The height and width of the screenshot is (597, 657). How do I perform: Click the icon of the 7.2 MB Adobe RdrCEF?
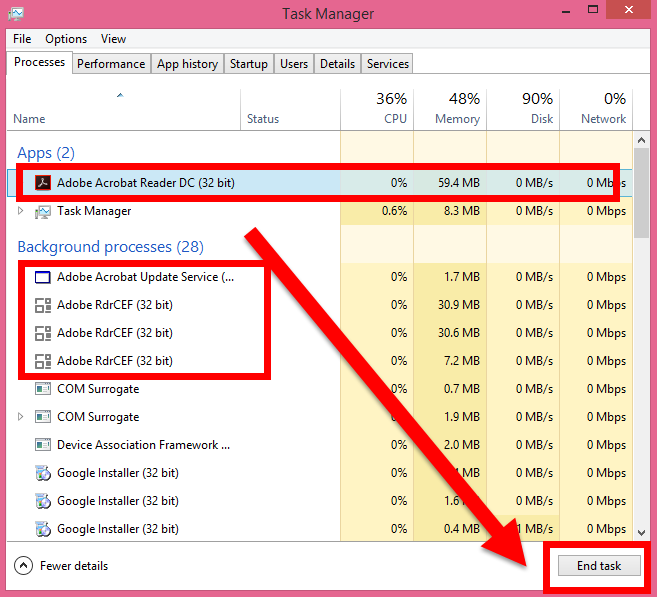[43, 361]
